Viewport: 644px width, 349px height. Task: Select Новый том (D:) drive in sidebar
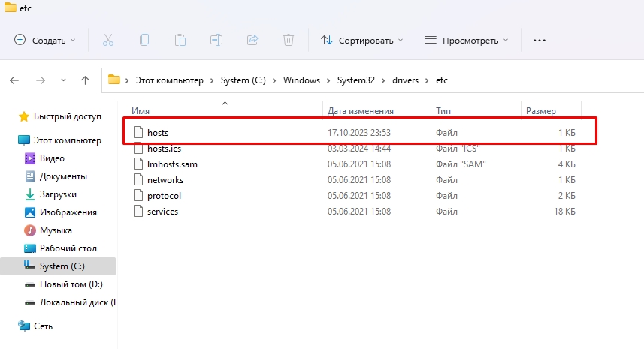click(x=71, y=284)
